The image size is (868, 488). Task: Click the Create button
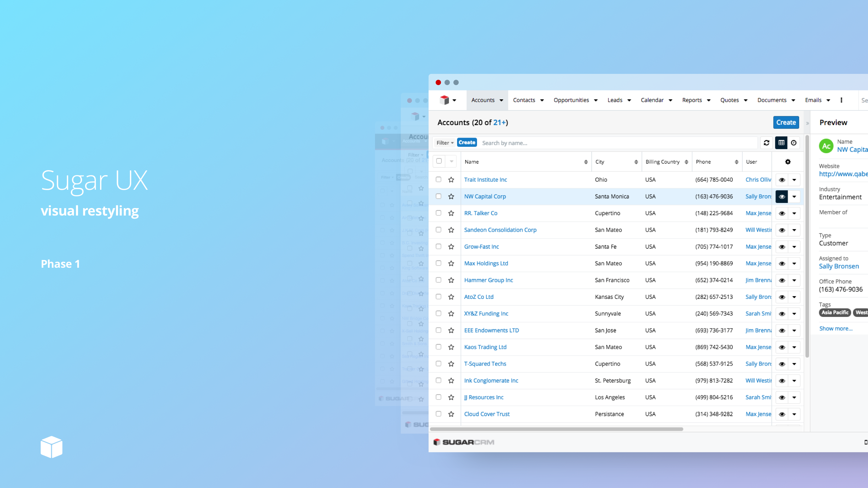[786, 122]
